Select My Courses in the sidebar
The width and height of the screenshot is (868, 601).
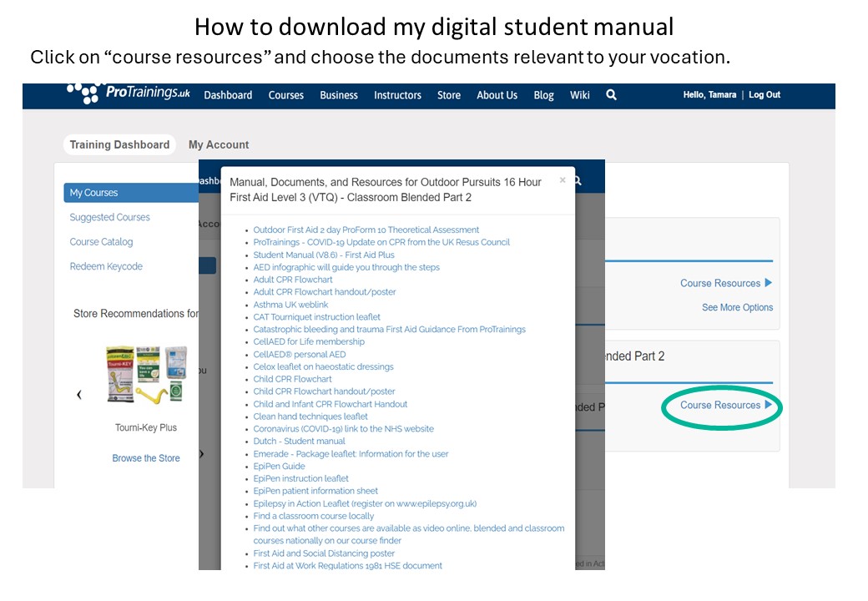tap(93, 193)
